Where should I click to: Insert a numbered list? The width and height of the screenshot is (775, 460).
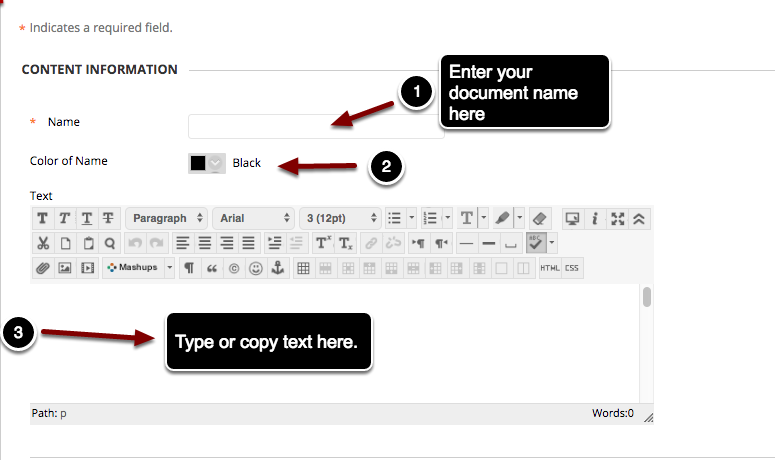point(431,218)
